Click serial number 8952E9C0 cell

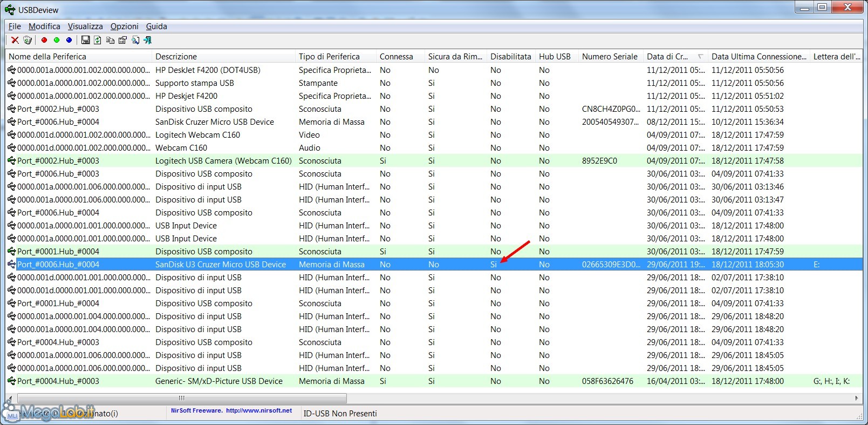point(599,160)
